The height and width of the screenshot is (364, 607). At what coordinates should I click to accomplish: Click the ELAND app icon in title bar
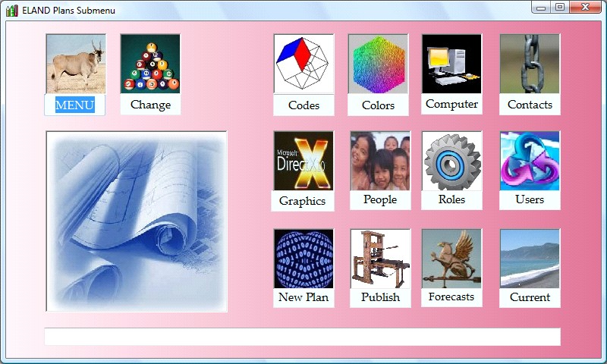point(11,10)
